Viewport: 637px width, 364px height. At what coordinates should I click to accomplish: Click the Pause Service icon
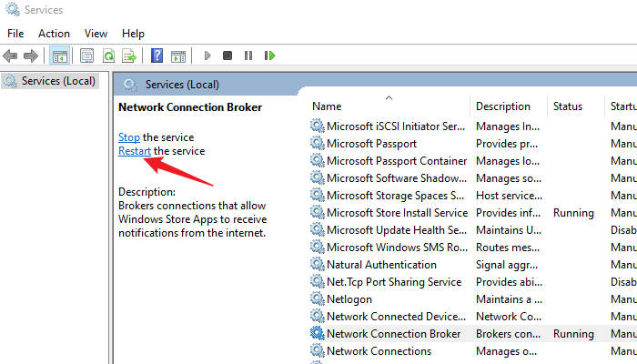pyautogui.click(x=248, y=56)
